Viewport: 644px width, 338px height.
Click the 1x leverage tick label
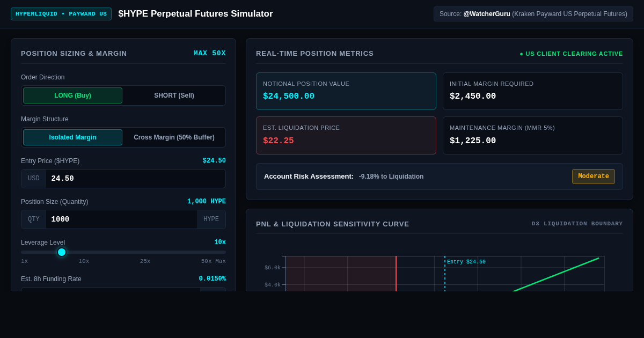click(x=24, y=261)
